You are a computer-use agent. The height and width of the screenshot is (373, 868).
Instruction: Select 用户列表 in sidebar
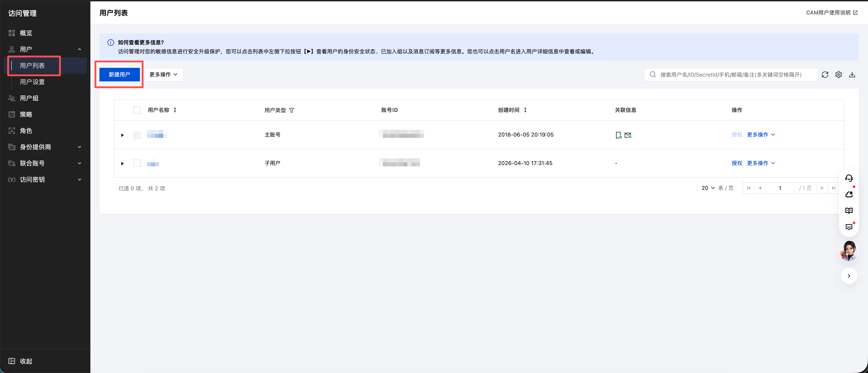coord(32,65)
